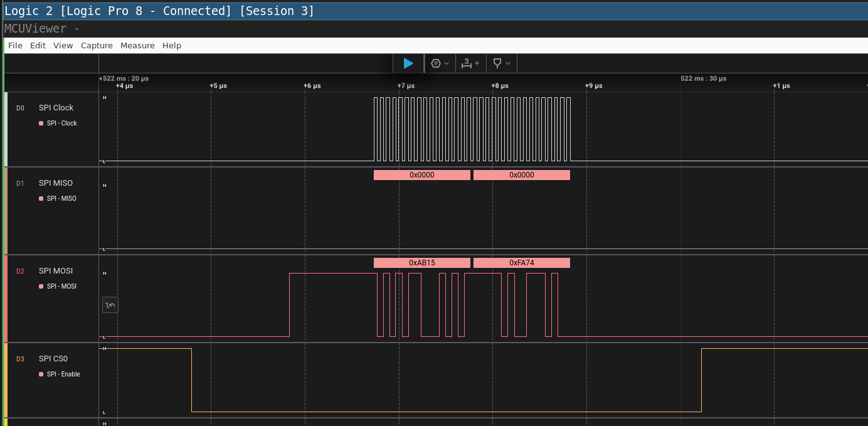This screenshot has height=426, width=868.
Task: Select the D3 SPI CS0 channel header
Action: (53, 358)
